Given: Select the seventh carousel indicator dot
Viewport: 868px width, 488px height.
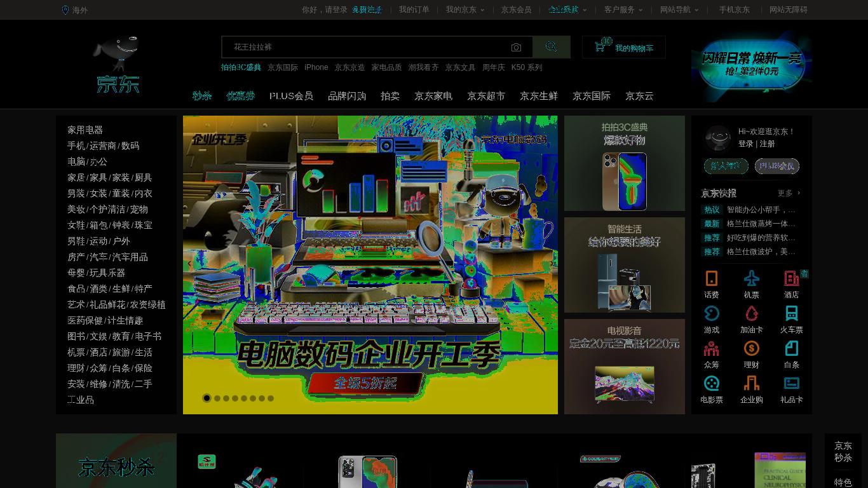Looking at the screenshot, I should click(262, 398).
